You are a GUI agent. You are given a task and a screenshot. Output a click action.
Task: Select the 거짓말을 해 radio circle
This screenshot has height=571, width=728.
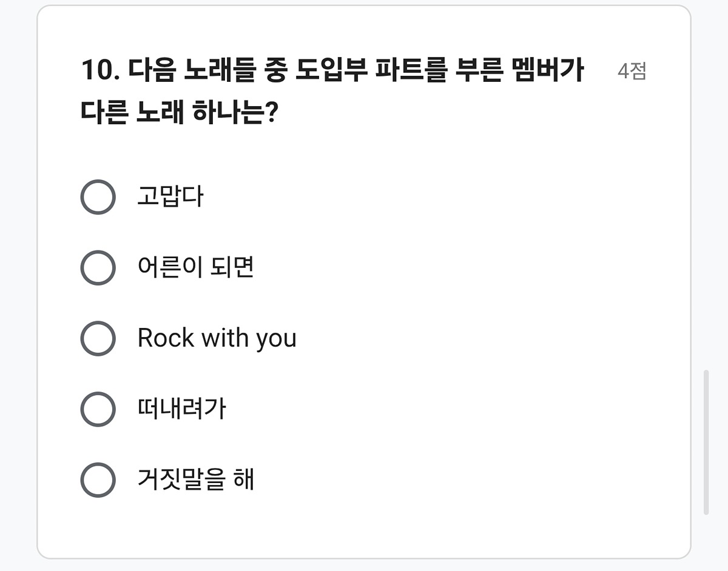(98, 480)
